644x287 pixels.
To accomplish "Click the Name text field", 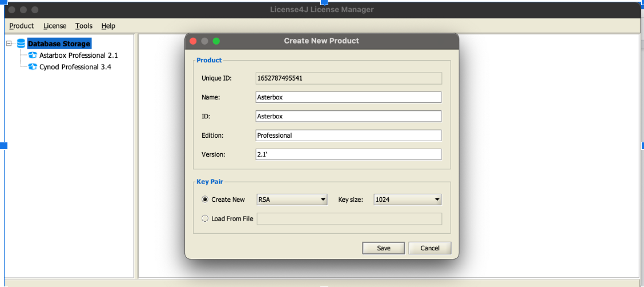I will coord(348,97).
